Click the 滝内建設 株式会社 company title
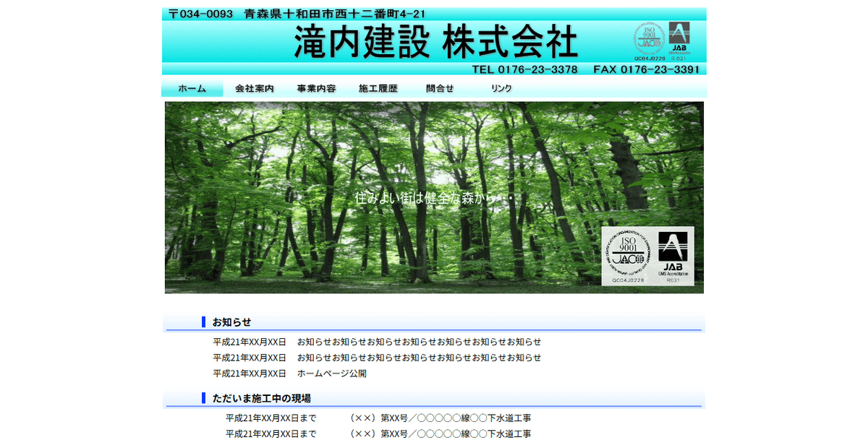 pos(435,41)
